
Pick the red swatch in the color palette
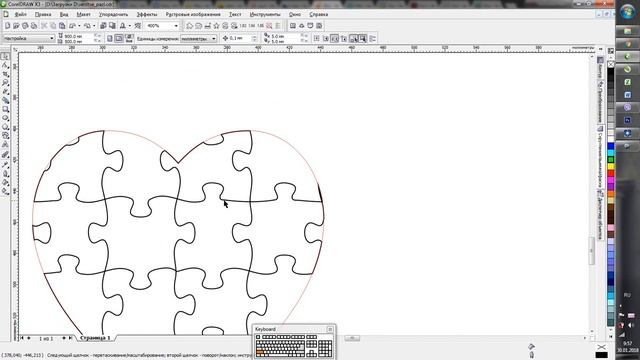[x=611, y=173]
